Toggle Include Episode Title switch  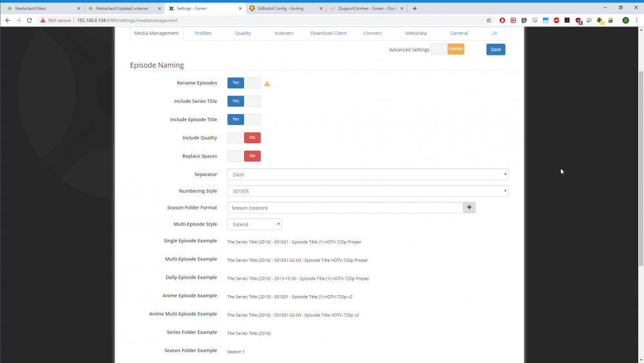coord(244,119)
